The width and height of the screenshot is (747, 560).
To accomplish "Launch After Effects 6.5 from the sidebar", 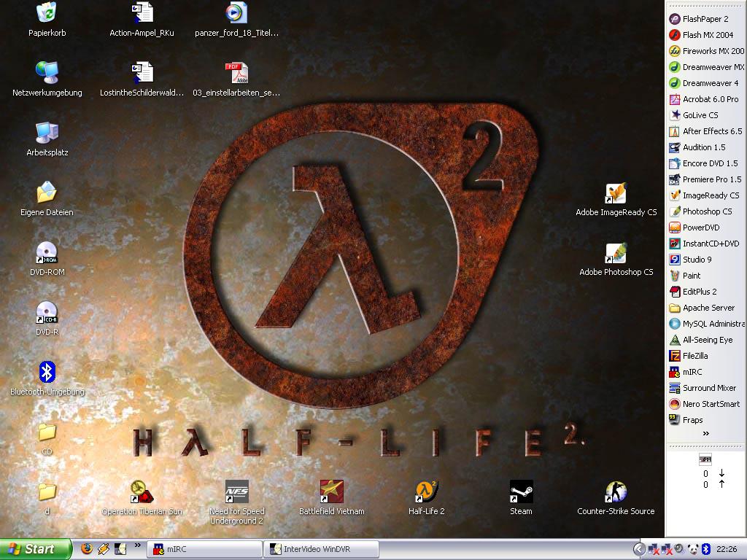I will [706, 131].
